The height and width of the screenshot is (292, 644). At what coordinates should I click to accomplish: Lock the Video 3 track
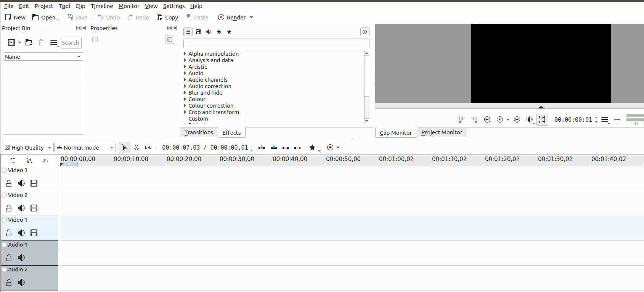[x=9, y=184]
